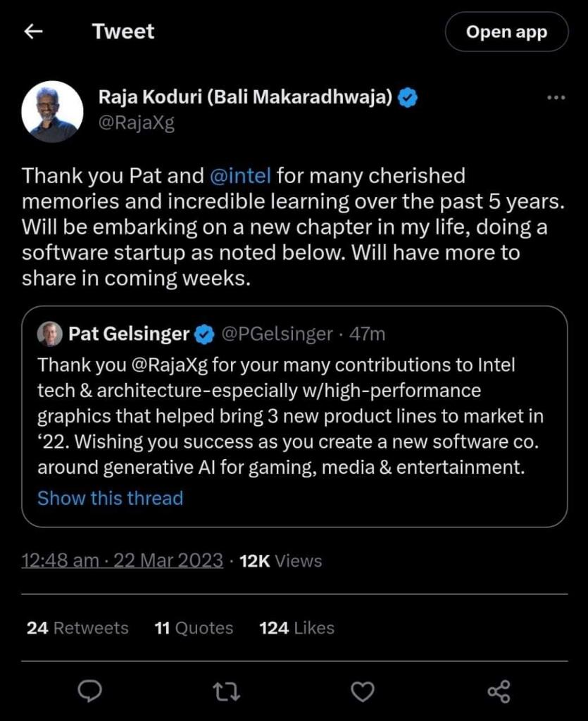Tap Raja Koduri's profile picture

52,112
